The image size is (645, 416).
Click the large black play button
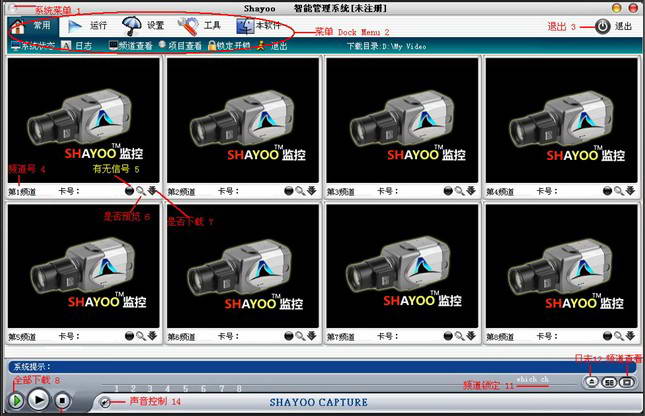tap(39, 400)
